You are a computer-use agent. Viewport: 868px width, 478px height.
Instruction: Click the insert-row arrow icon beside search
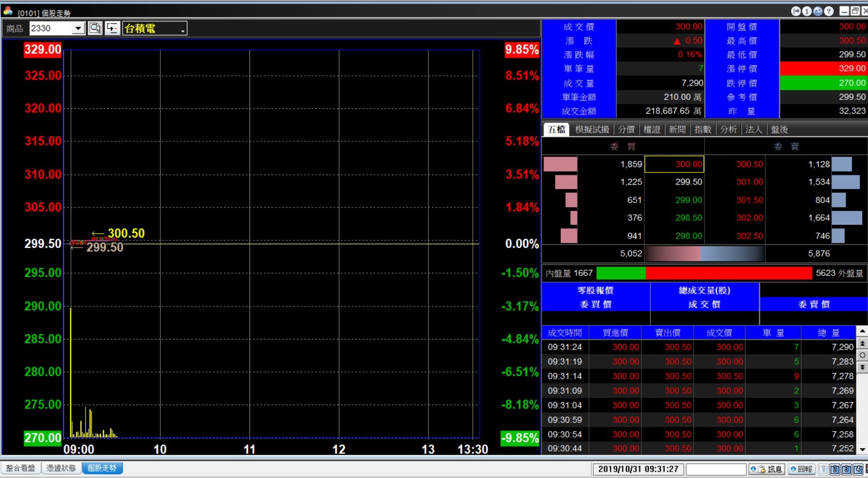112,28
